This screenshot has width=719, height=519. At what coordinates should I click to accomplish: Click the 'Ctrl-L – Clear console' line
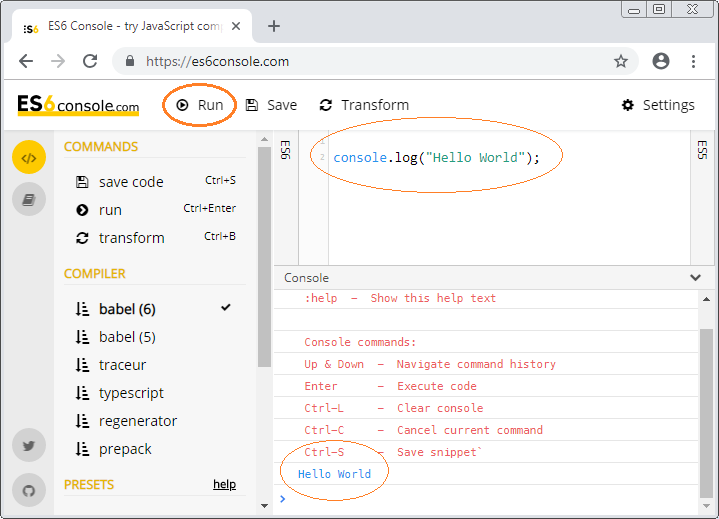point(393,408)
